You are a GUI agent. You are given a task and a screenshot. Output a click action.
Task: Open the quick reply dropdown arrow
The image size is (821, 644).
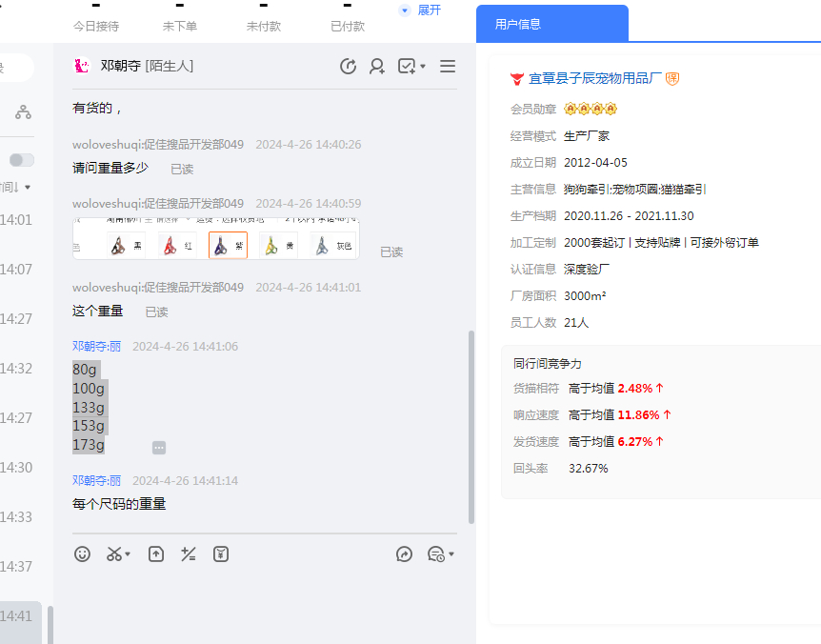451,554
